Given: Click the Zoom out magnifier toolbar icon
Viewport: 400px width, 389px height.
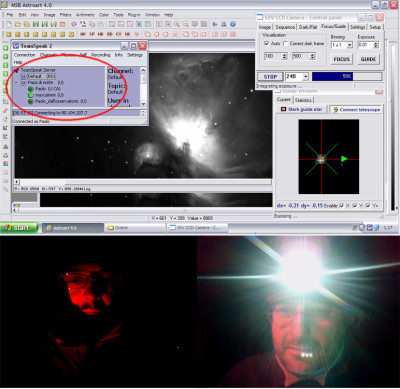Looking at the screenshot, I should point(186,24).
